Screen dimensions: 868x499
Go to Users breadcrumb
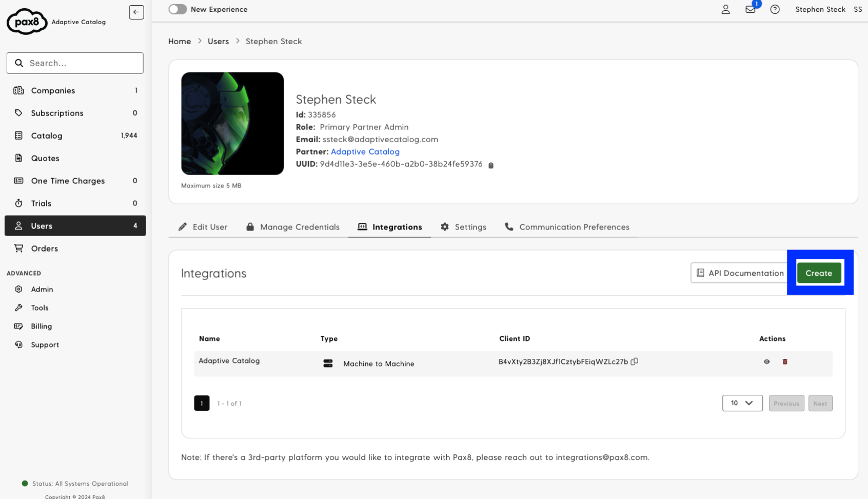[x=218, y=41]
